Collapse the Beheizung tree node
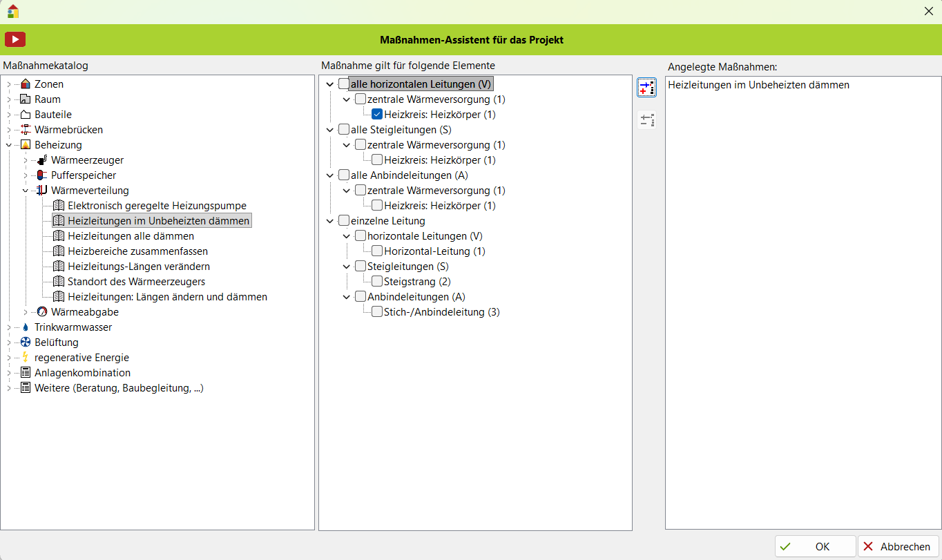Screen dimensions: 942x560 coord(9,145)
